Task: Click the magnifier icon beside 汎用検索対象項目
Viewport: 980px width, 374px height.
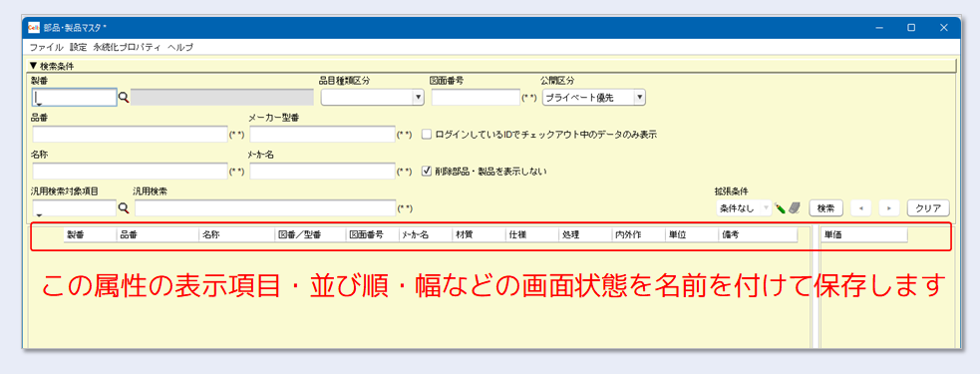Action: point(124,207)
